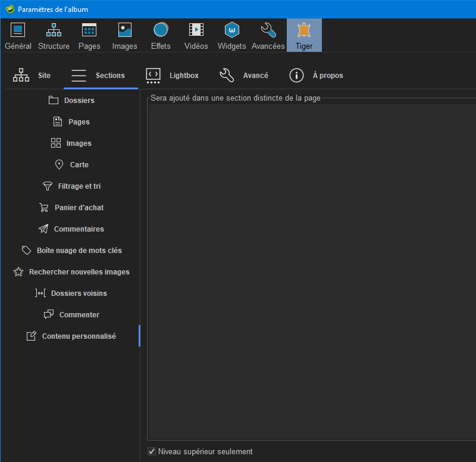
Task: Toggle the Niveau supérieur seulement checkbox
Action: (x=152, y=451)
